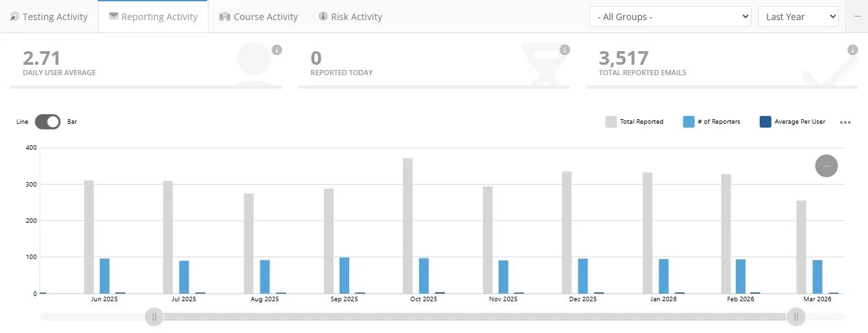This screenshot has height=333, width=868.
Task: Open the All Groups dropdown
Action: pos(670,17)
